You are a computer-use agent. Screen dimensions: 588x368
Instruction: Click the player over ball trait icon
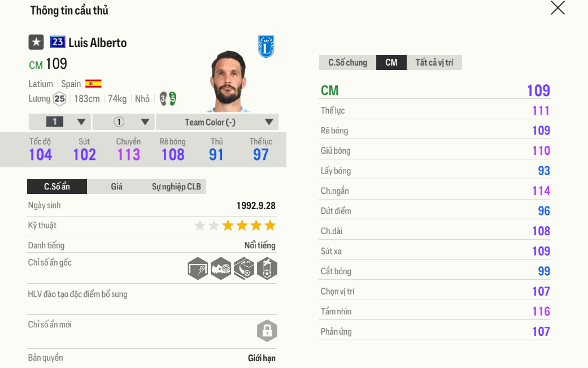click(x=267, y=269)
